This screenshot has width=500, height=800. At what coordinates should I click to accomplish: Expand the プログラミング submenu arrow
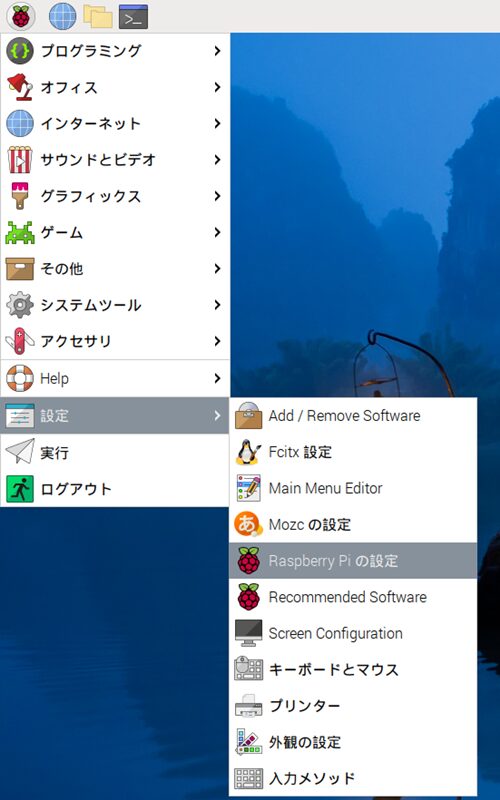tap(217, 51)
